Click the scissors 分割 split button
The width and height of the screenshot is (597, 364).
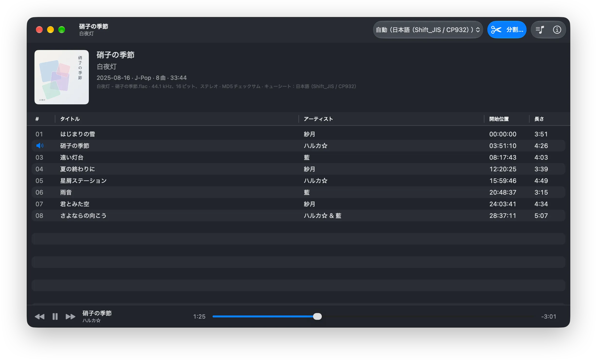click(507, 30)
